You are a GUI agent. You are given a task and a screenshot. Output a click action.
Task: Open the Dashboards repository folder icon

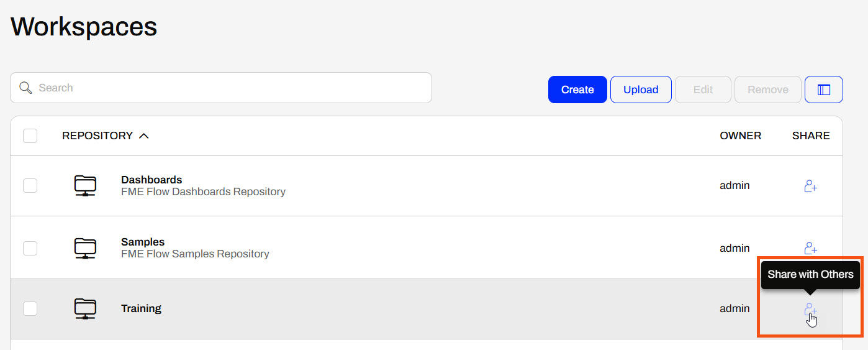pyautogui.click(x=85, y=186)
